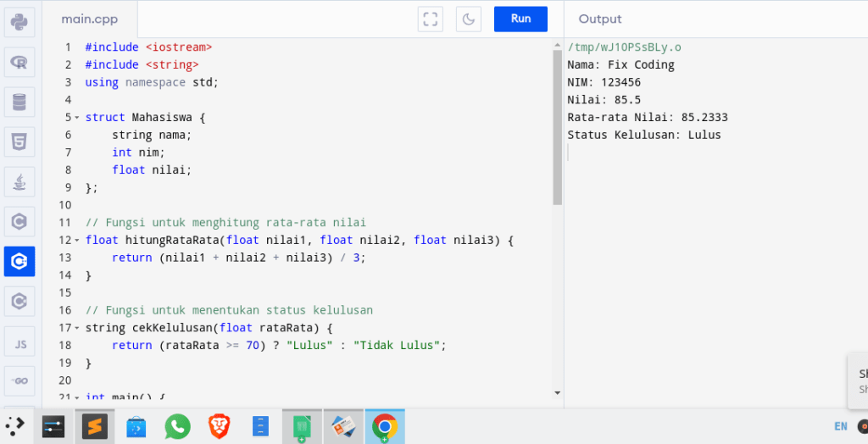Click the return statement dividing by 3

(238, 258)
